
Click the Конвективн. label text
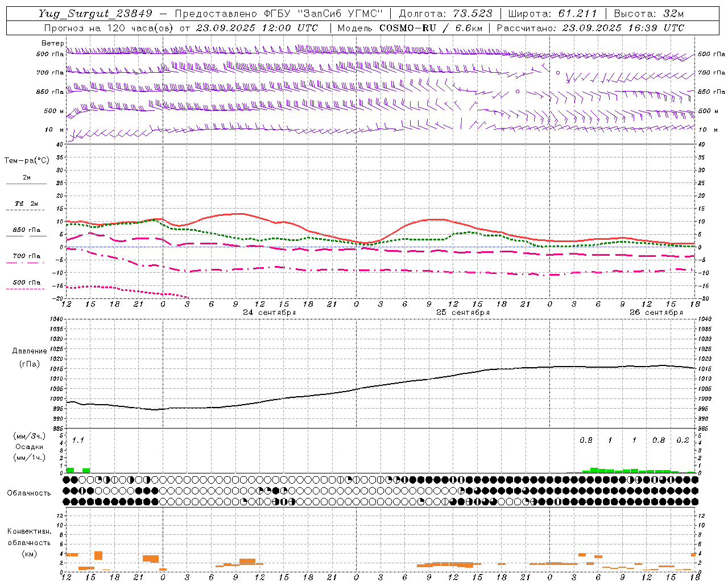[29, 531]
